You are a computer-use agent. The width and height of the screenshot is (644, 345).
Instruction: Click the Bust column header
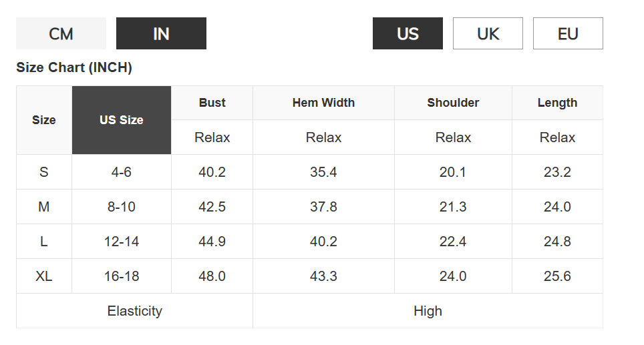(212, 103)
